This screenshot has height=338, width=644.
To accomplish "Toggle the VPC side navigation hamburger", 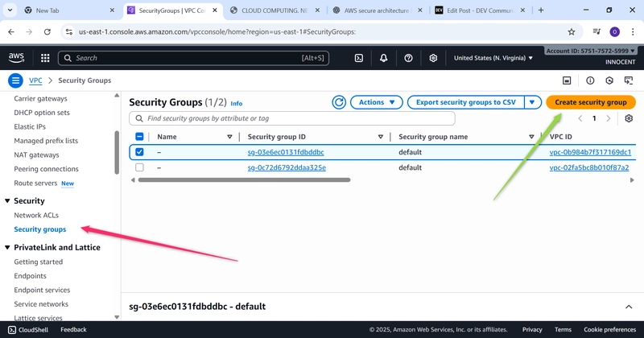I will click(x=15, y=80).
